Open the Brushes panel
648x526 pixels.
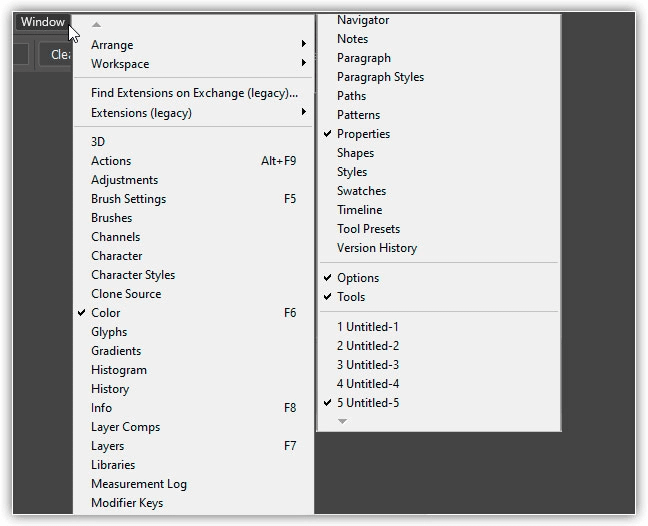pyautogui.click(x=193, y=218)
